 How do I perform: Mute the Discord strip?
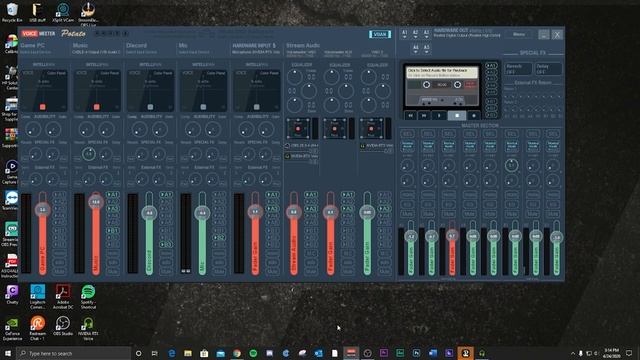(x=166, y=271)
